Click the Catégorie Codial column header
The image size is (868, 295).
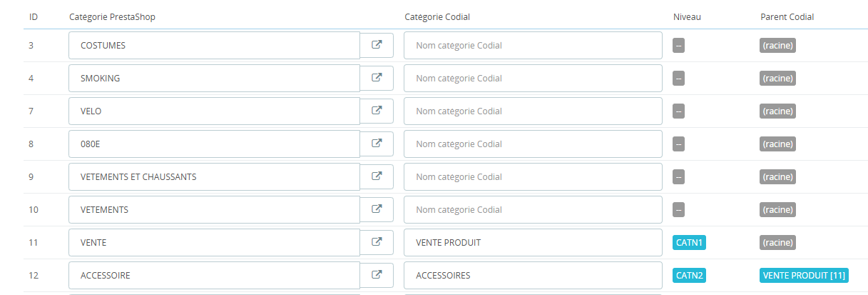pyautogui.click(x=437, y=17)
